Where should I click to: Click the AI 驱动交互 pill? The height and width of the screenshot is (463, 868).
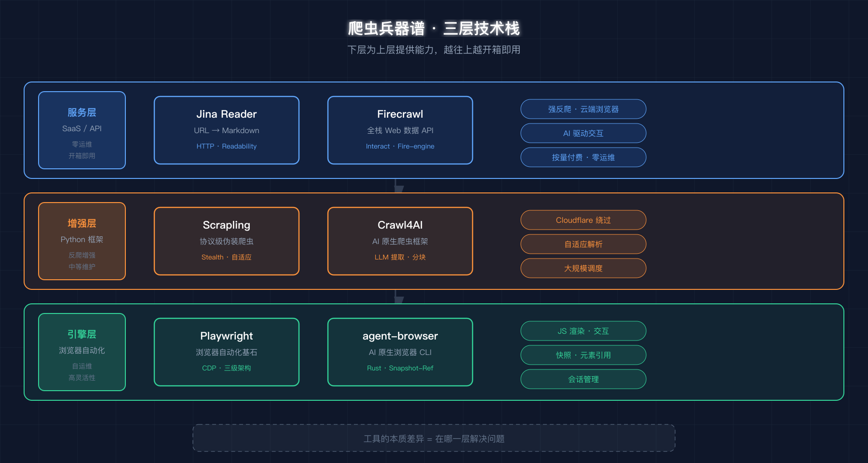pos(583,133)
